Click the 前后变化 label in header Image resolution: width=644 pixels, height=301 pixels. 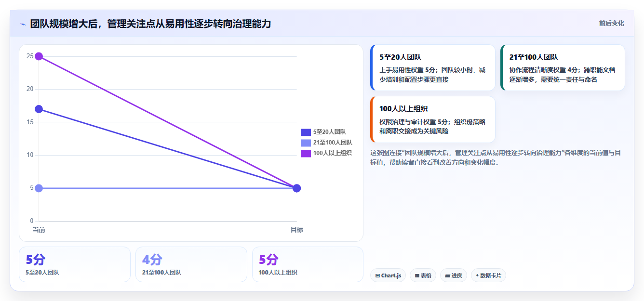pos(611,23)
